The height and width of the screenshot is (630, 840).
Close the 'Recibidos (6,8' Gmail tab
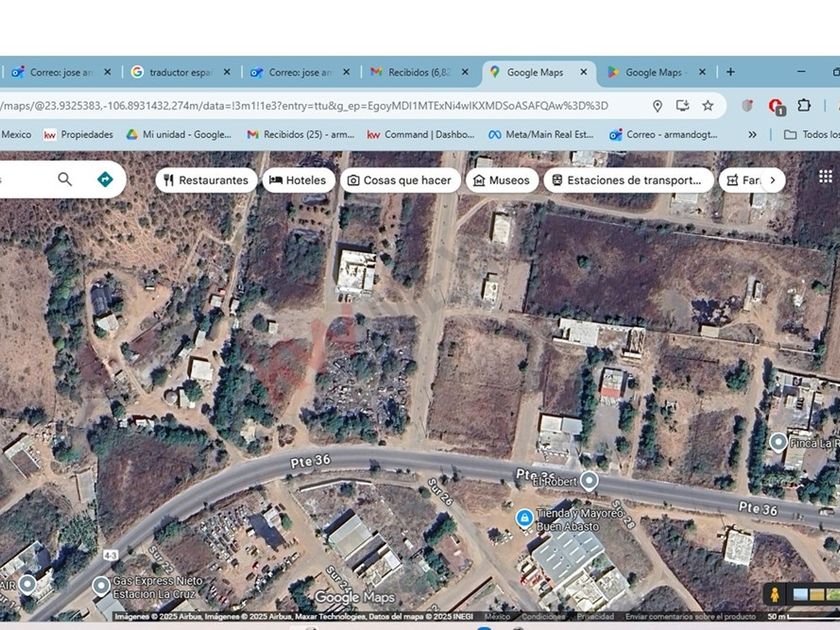[465, 72]
